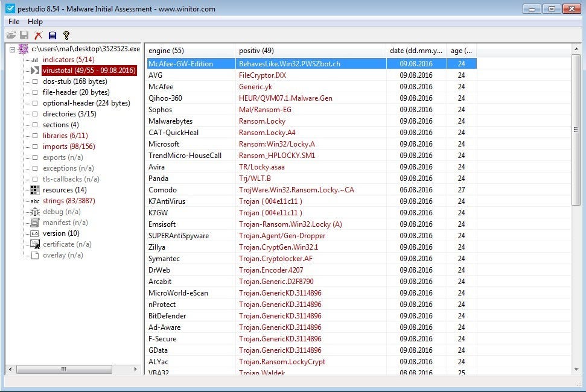The height and width of the screenshot is (392, 586).
Task: Click the dos-stub checkbox
Action: point(35,81)
